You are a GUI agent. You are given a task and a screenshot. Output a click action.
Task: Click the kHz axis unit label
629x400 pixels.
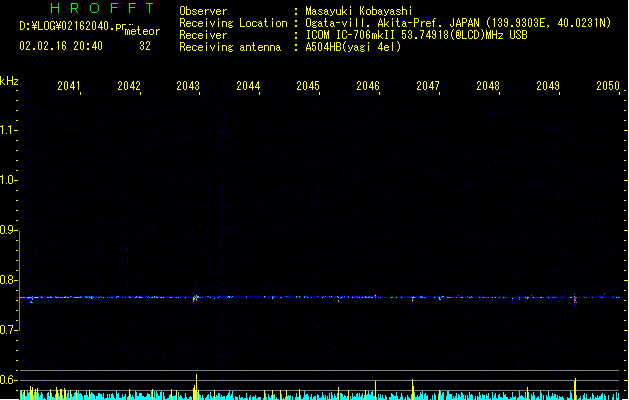[9, 81]
